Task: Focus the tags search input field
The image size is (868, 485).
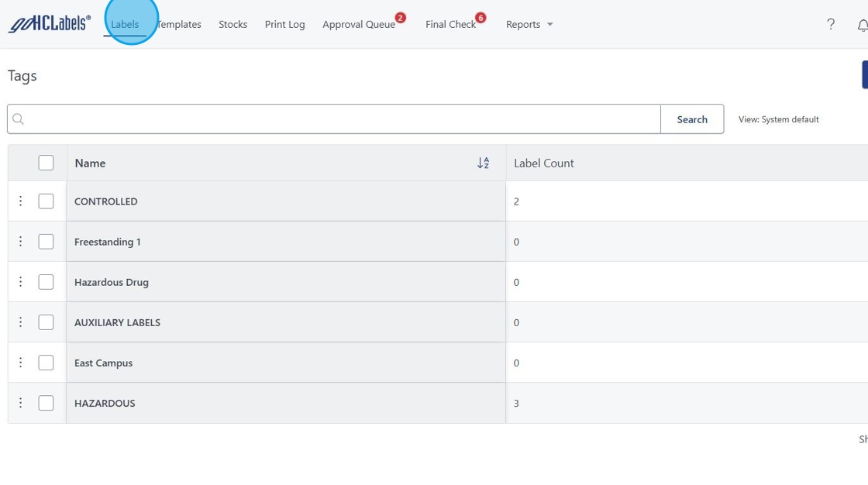Action: (x=341, y=119)
